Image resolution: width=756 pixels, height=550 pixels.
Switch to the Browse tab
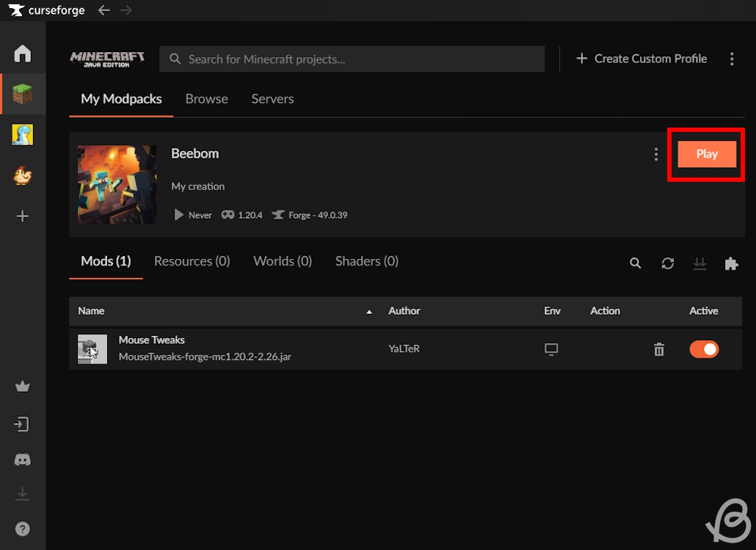[x=206, y=99]
